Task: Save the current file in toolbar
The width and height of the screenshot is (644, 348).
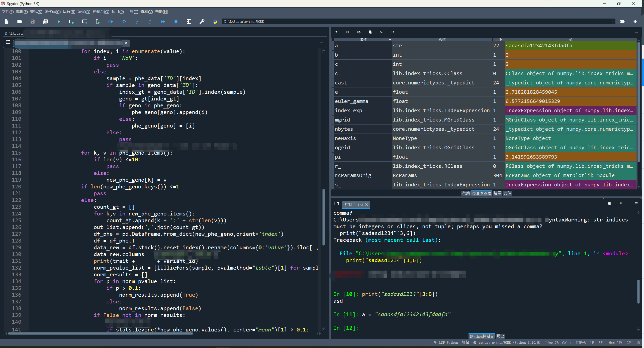Action: [x=33, y=22]
